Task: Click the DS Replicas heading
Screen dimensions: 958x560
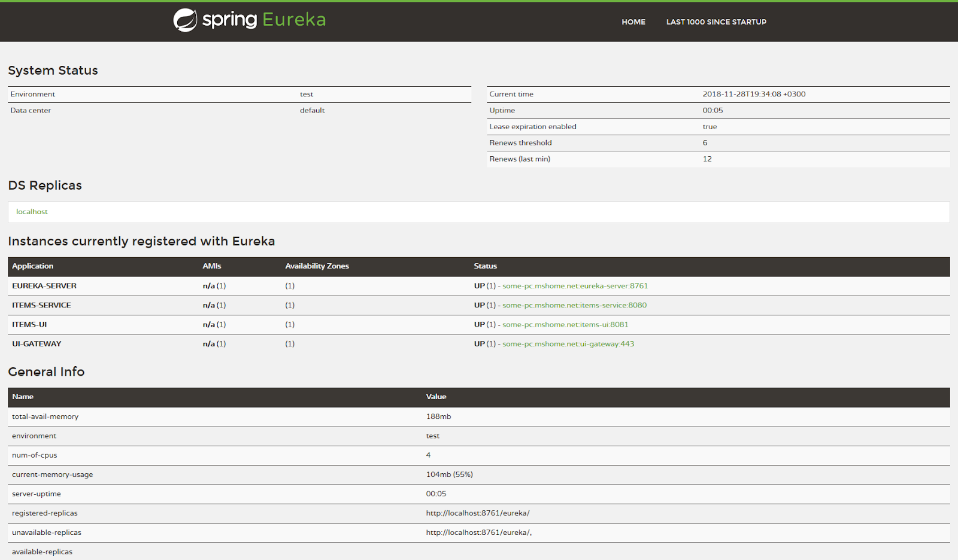Action: tap(45, 185)
